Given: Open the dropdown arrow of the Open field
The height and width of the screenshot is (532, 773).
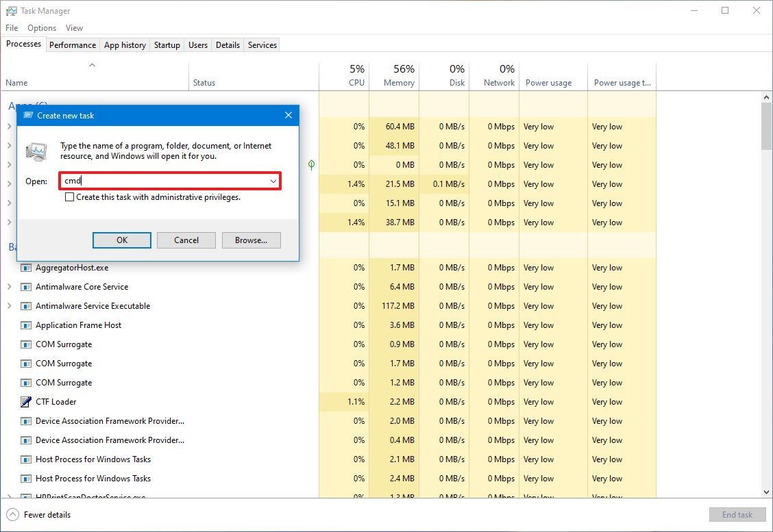Looking at the screenshot, I should tap(273, 181).
